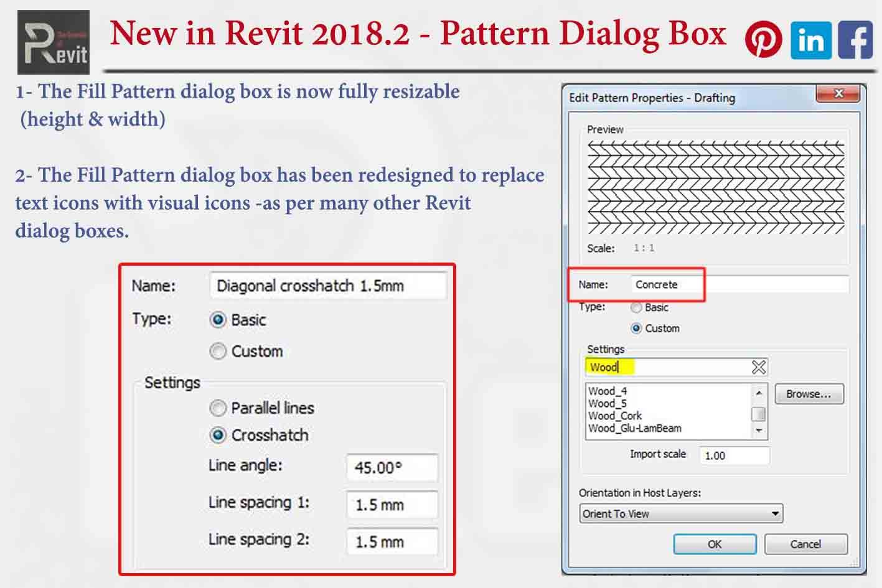Click the pattern list scrollbar thumb

759,414
